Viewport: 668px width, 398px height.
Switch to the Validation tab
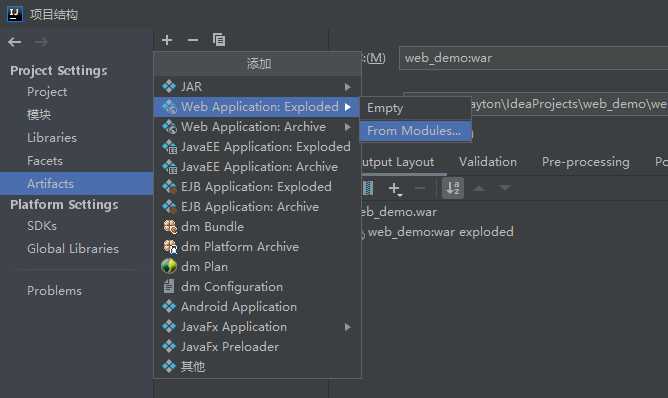[x=488, y=162]
